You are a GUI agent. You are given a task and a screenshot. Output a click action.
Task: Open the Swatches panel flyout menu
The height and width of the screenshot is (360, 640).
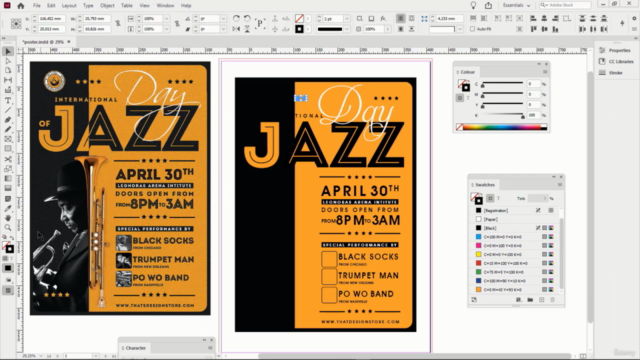[x=560, y=185]
